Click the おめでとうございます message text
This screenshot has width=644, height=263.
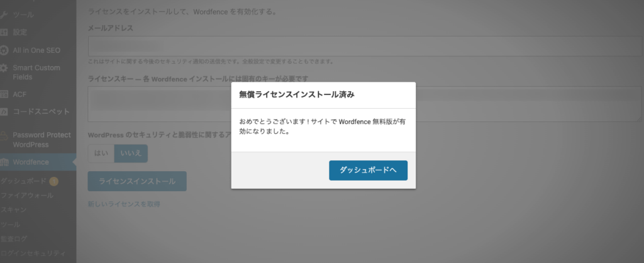(323, 127)
